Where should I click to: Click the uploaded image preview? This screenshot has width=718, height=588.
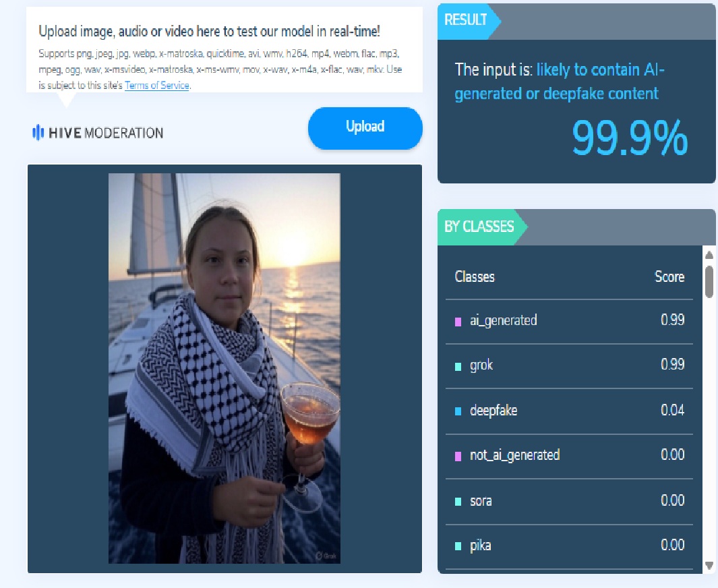[x=225, y=368]
